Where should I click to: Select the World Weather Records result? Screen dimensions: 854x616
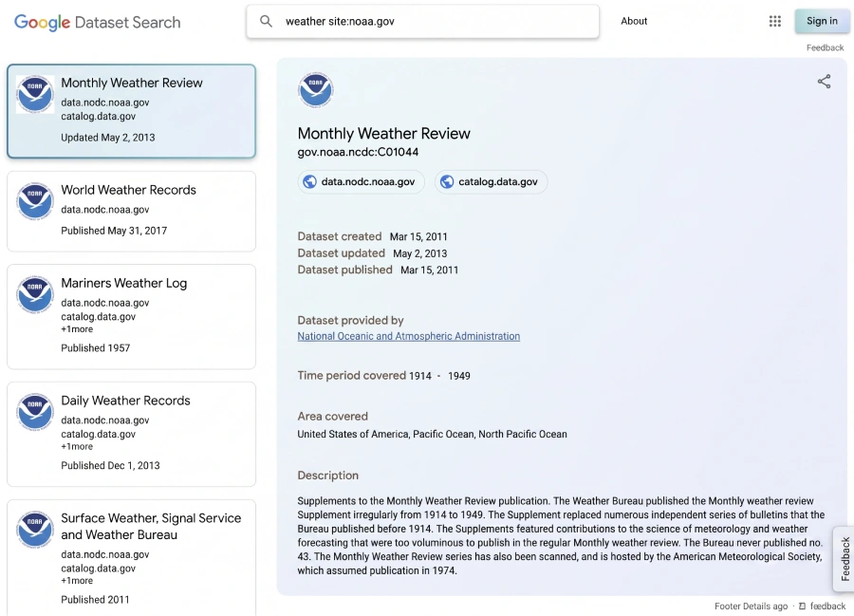[x=131, y=212]
